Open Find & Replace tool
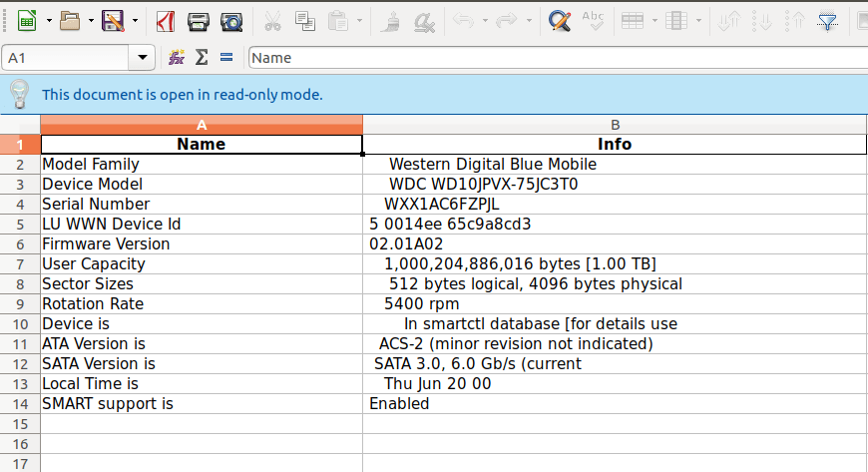Image resolution: width=868 pixels, height=472 pixels. pos(561,19)
